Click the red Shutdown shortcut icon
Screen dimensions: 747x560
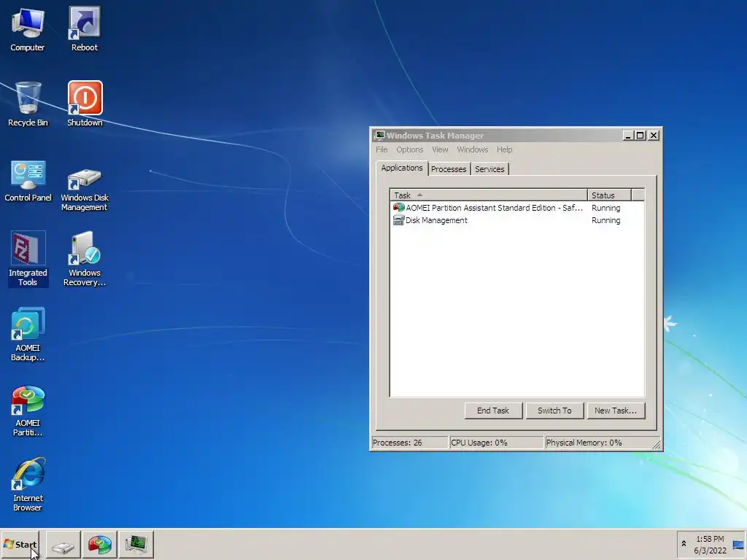[85, 104]
